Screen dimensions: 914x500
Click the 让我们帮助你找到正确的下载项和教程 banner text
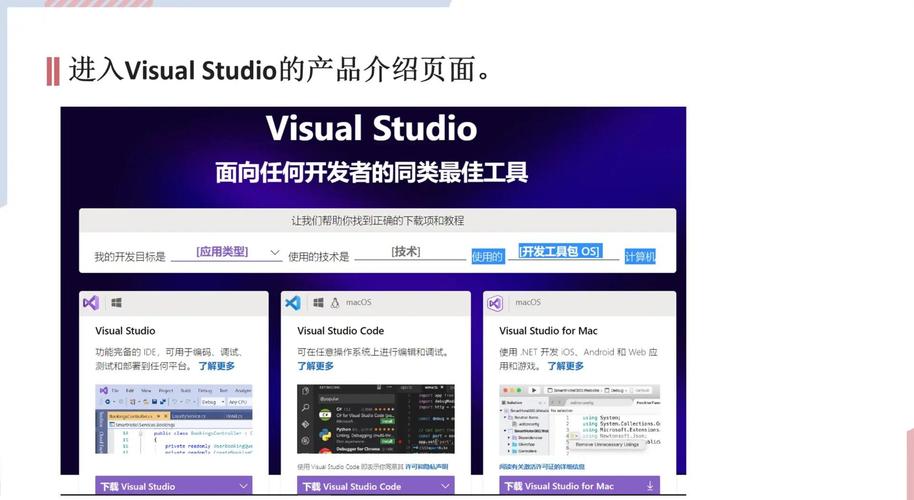[x=378, y=221]
